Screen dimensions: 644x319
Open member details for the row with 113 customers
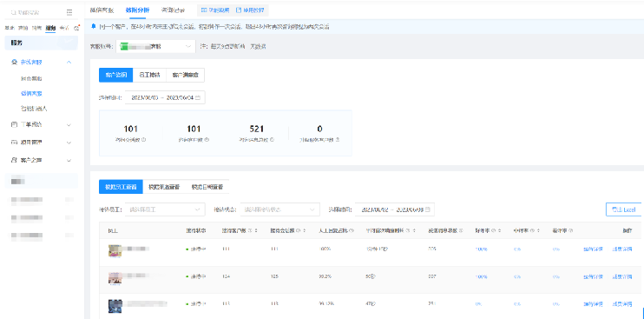(x=622, y=304)
